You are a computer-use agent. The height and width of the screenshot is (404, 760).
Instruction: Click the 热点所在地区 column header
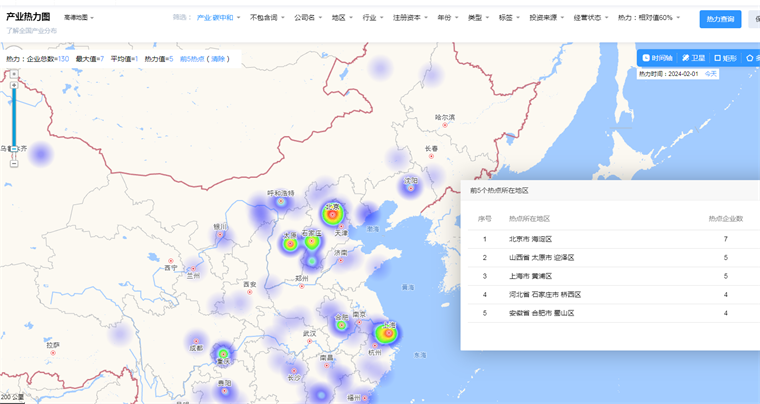click(x=529, y=219)
